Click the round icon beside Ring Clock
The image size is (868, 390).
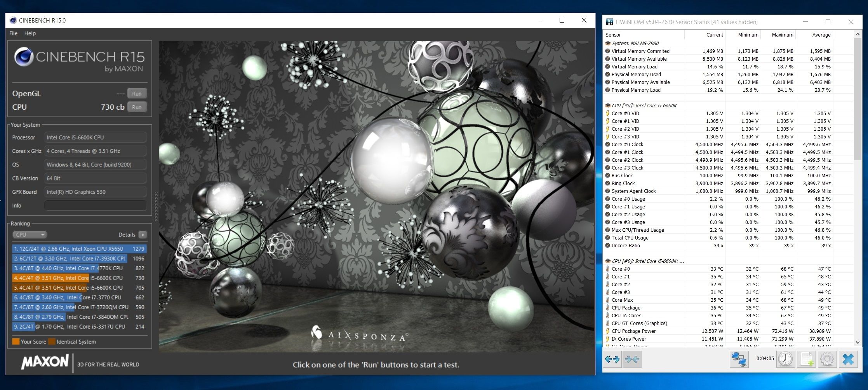click(608, 183)
